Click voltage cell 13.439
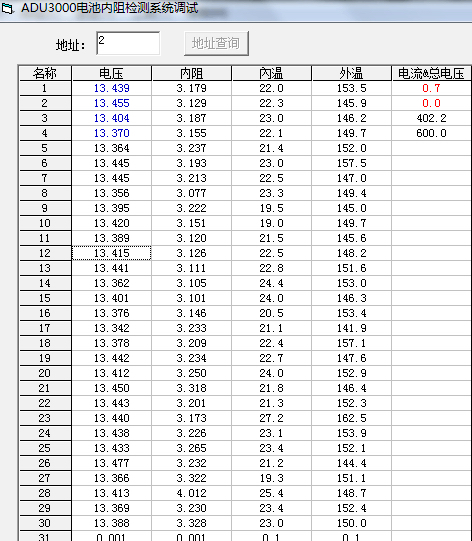The width and height of the screenshot is (472, 541). (111, 88)
